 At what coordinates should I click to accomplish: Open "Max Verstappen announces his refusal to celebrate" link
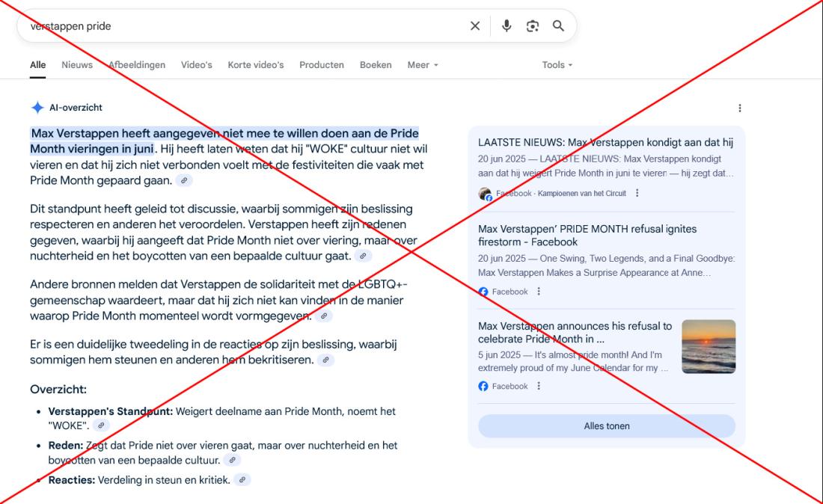coord(575,333)
